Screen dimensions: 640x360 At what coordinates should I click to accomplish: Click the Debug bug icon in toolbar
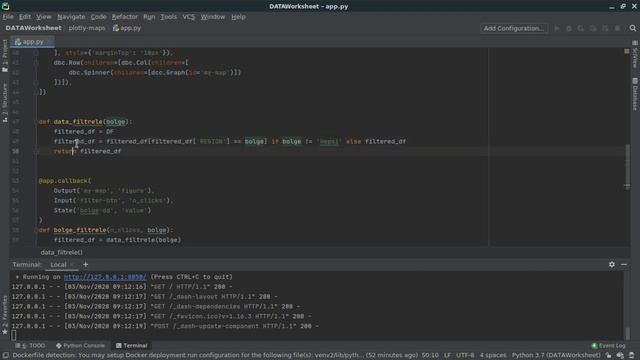pos(569,28)
